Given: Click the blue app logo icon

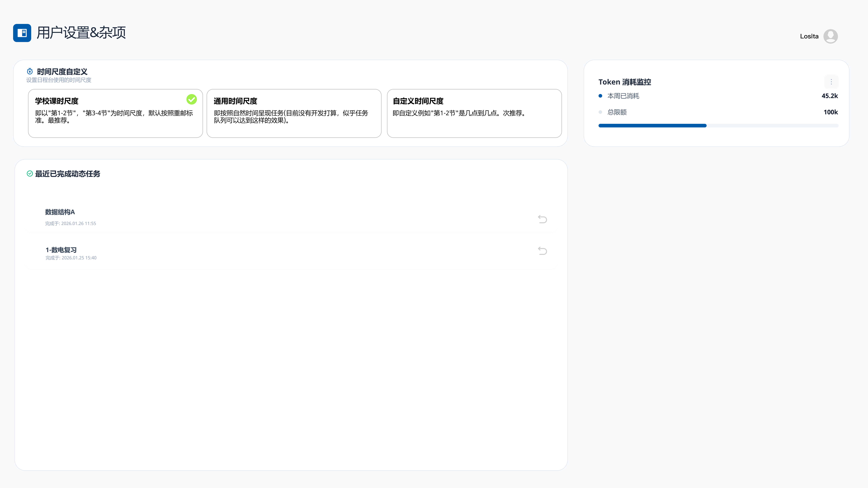Looking at the screenshot, I should coord(22,33).
